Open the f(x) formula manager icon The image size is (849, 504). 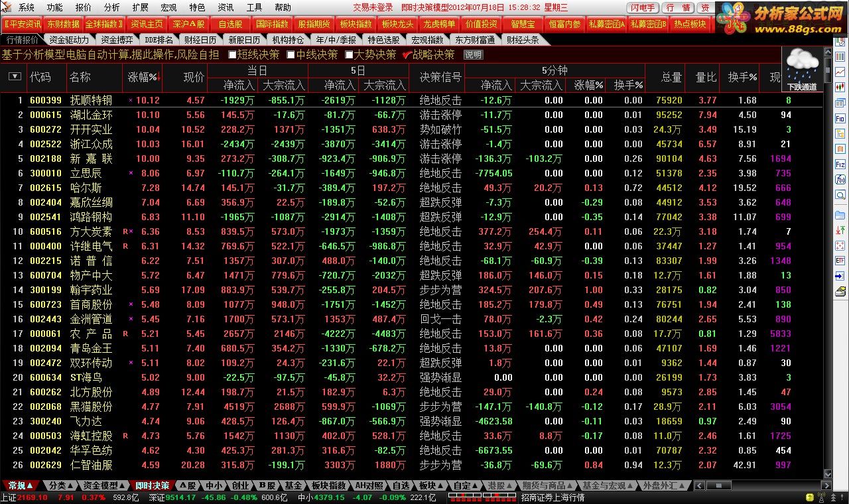coord(840,179)
